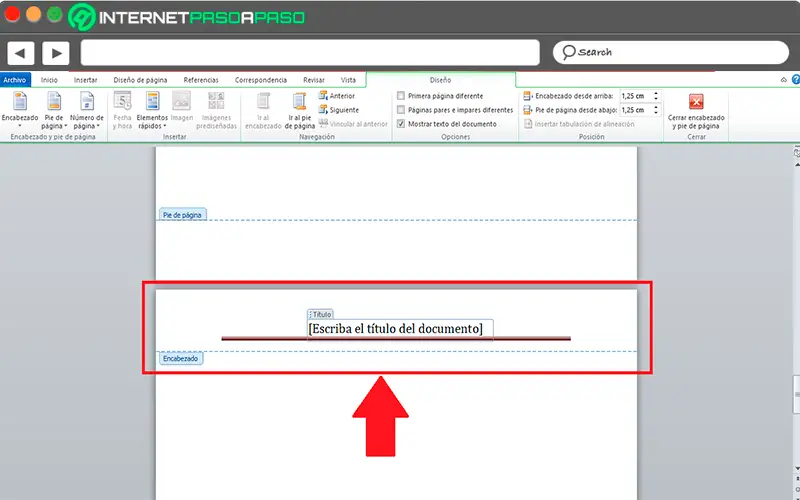
Task: Open the Pie de página footer gallery
Action: coord(54,110)
